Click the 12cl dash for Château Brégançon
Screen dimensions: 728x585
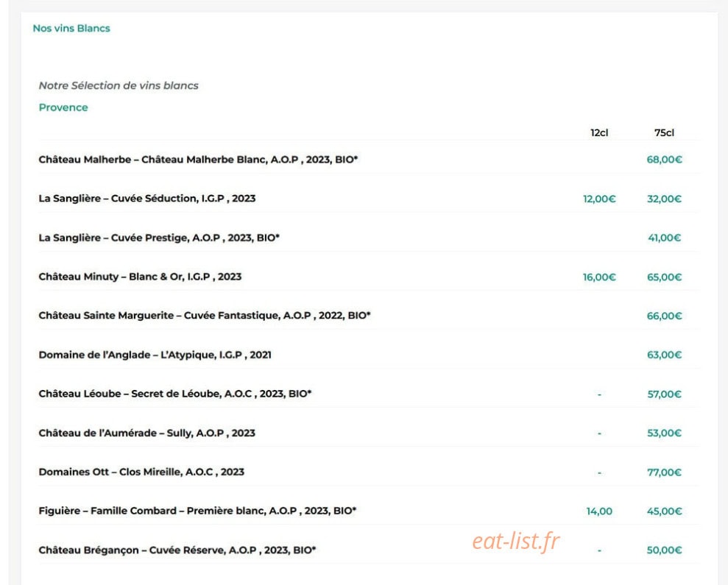599,551
